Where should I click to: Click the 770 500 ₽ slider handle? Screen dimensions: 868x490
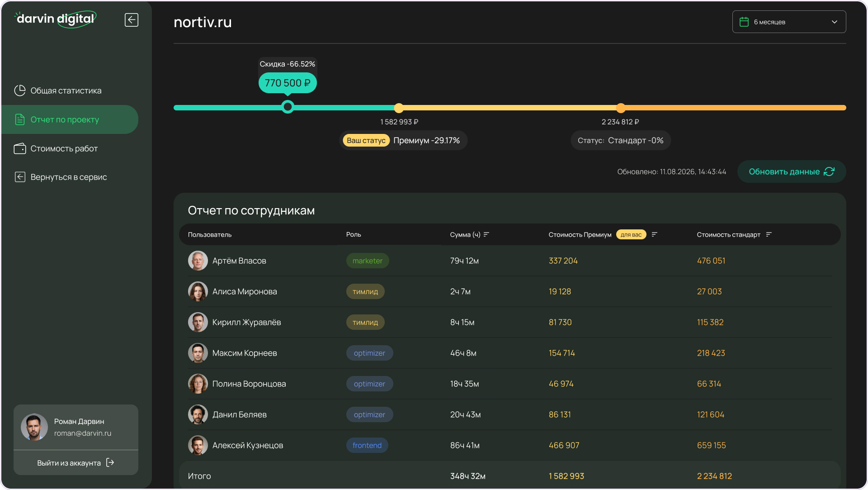point(288,107)
